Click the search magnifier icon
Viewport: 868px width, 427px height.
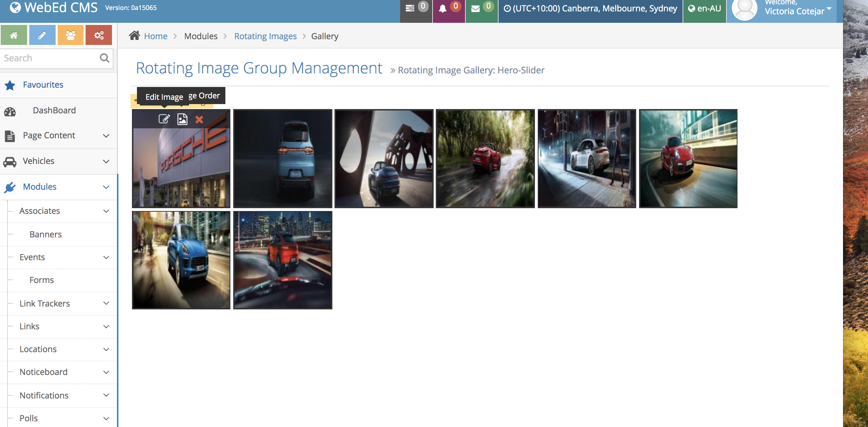click(104, 58)
